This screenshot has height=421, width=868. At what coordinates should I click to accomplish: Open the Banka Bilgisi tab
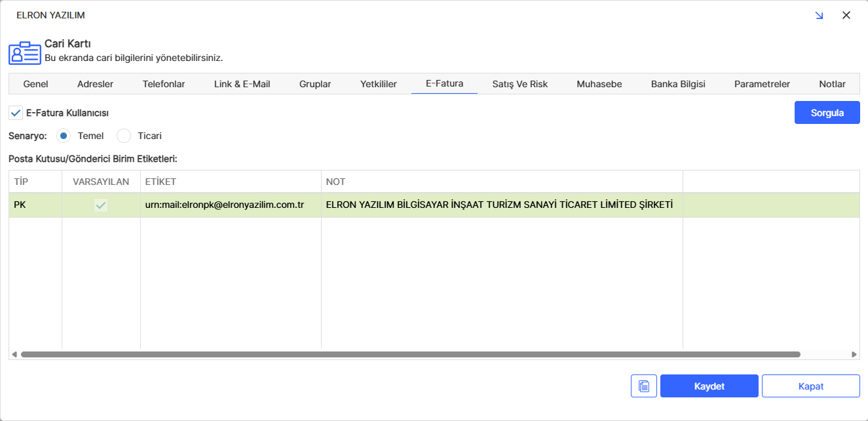[x=677, y=84]
